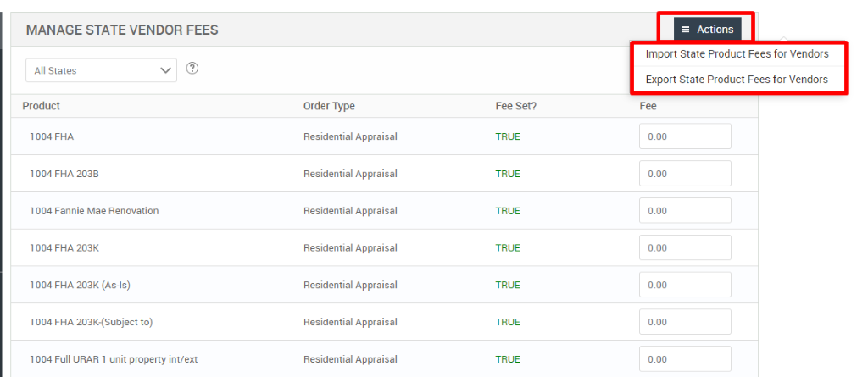The width and height of the screenshot is (868, 377).
Task: Click fee field for 1004 FHA 203K-(Subject to)
Action: tap(685, 322)
